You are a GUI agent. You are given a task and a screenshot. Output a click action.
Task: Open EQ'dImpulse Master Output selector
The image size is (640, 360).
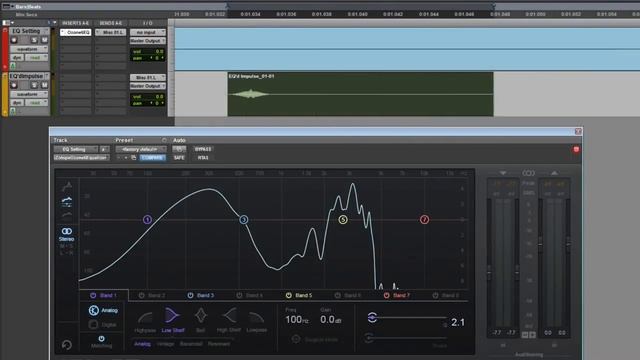coord(148,86)
